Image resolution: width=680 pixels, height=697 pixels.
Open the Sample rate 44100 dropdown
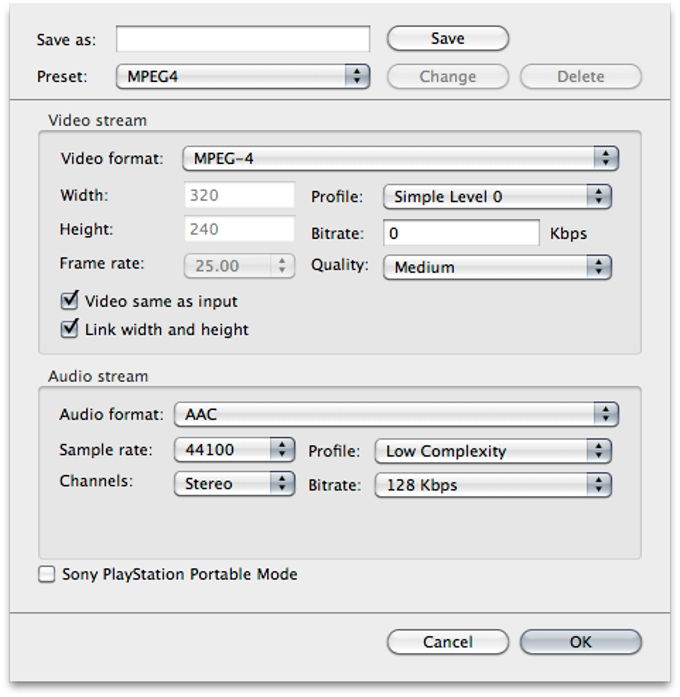point(234,449)
